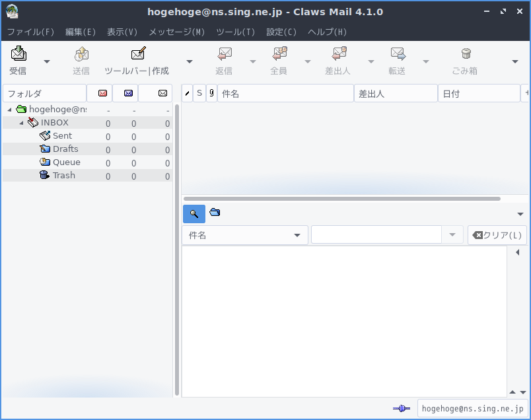Click the 全員 (Reply All) icon

click(279, 53)
